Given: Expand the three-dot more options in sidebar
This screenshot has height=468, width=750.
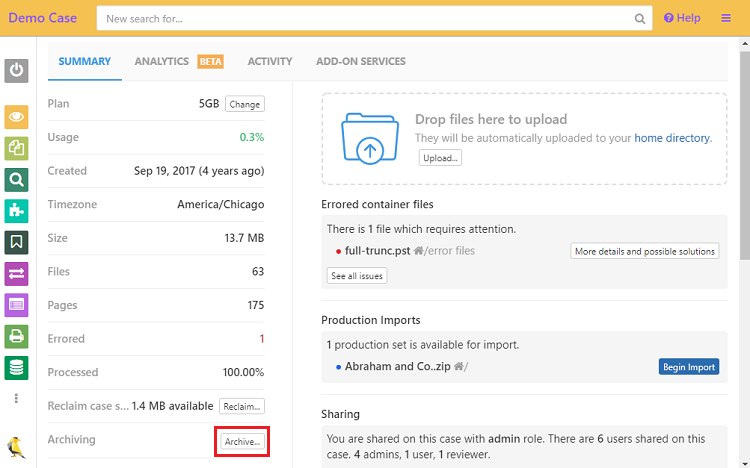Looking at the screenshot, I should [16, 398].
